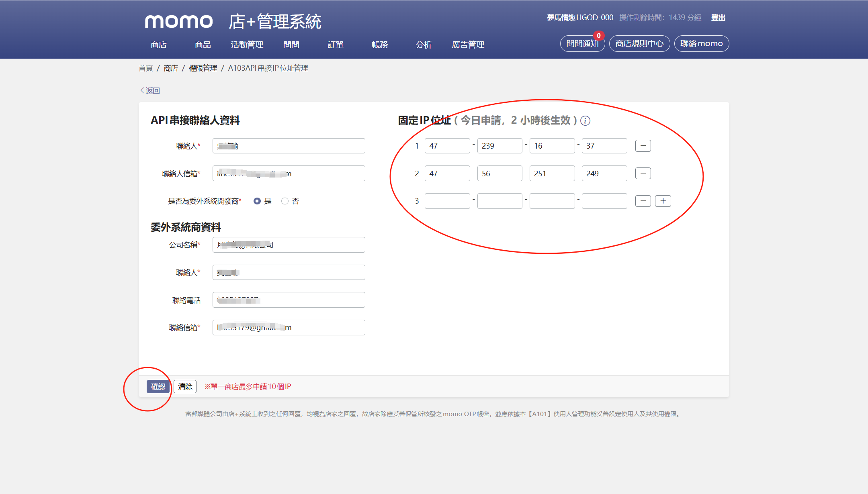Click IP row 2 first octet 47

click(x=447, y=174)
